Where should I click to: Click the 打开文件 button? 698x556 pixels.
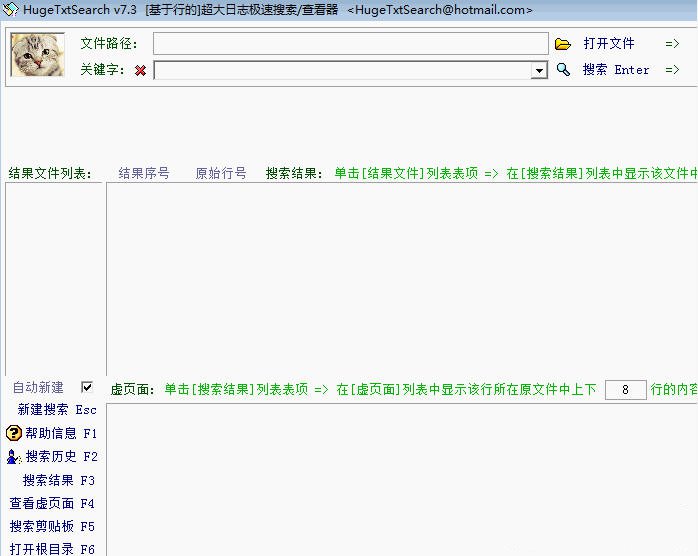tap(609, 44)
